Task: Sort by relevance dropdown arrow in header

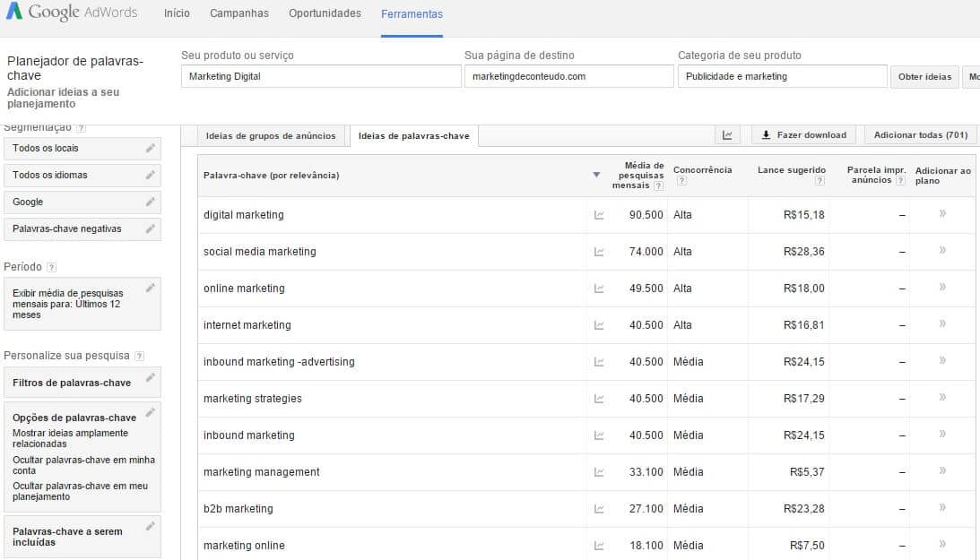Action: coord(596,175)
